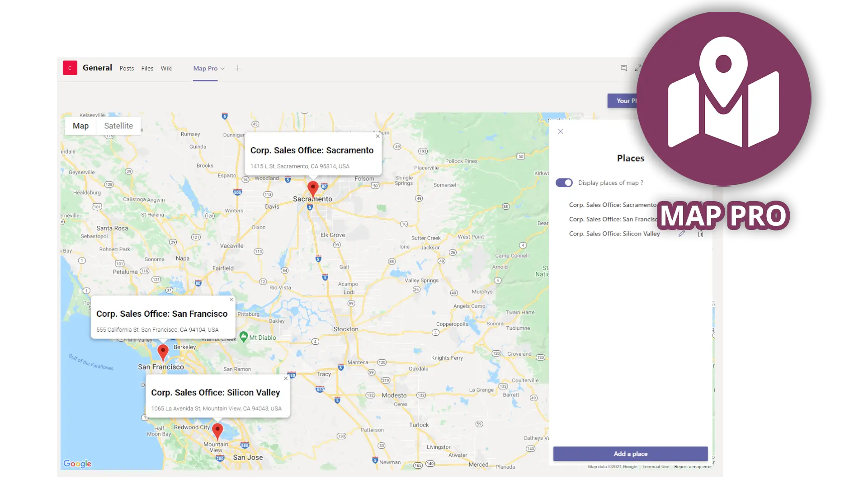This screenshot has width=868, height=488.
Task: Open the Files tab
Action: tap(147, 68)
